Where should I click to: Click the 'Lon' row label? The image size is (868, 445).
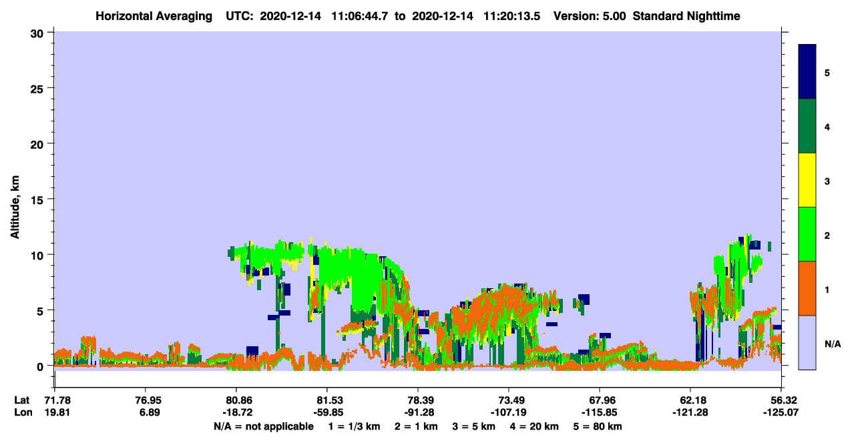tap(22, 412)
